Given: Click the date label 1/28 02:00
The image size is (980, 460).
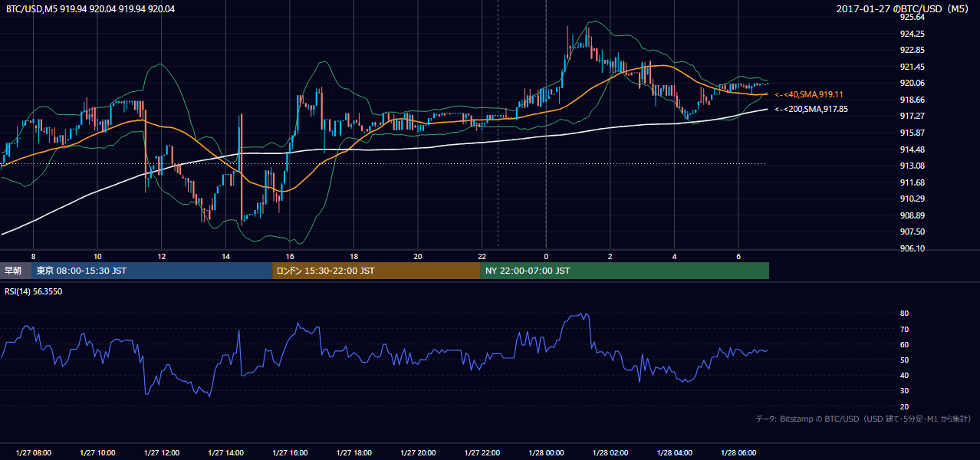Looking at the screenshot, I should pyautogui.click(x=610, y=452).
